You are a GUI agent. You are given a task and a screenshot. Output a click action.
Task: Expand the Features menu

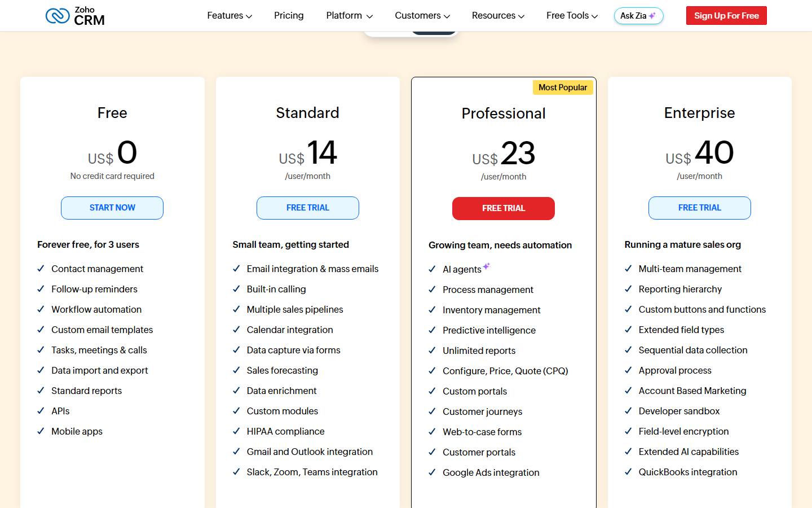pyautogui.click(x=230, y=16)
